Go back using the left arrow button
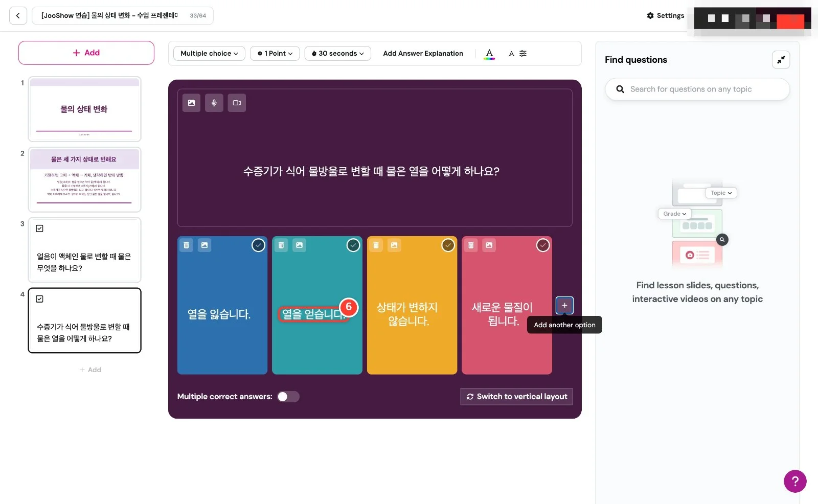This screenshot has height=504, width=818. click(x=18, y=16)
